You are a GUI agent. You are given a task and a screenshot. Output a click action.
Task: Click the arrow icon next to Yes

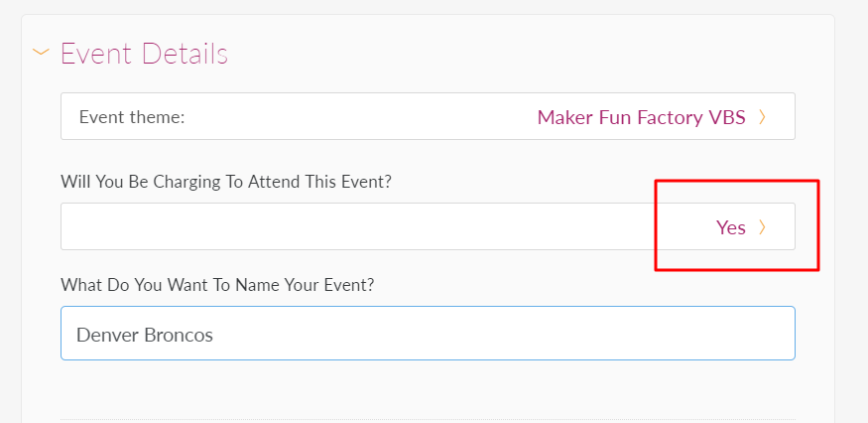(x=762, y=227)
